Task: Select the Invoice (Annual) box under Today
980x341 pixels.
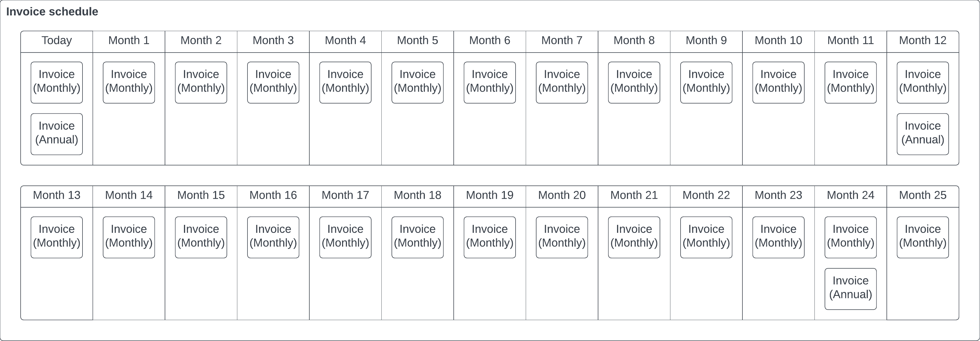Action: (57, 134)
